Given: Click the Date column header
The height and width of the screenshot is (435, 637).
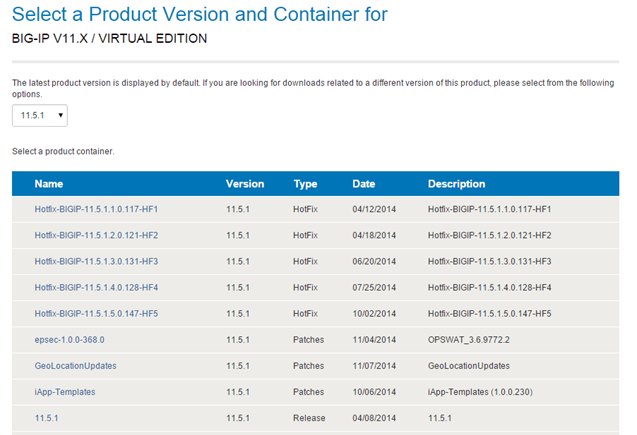Looking at the screenshot, I should pyautogui.click(x=363, y=184).
